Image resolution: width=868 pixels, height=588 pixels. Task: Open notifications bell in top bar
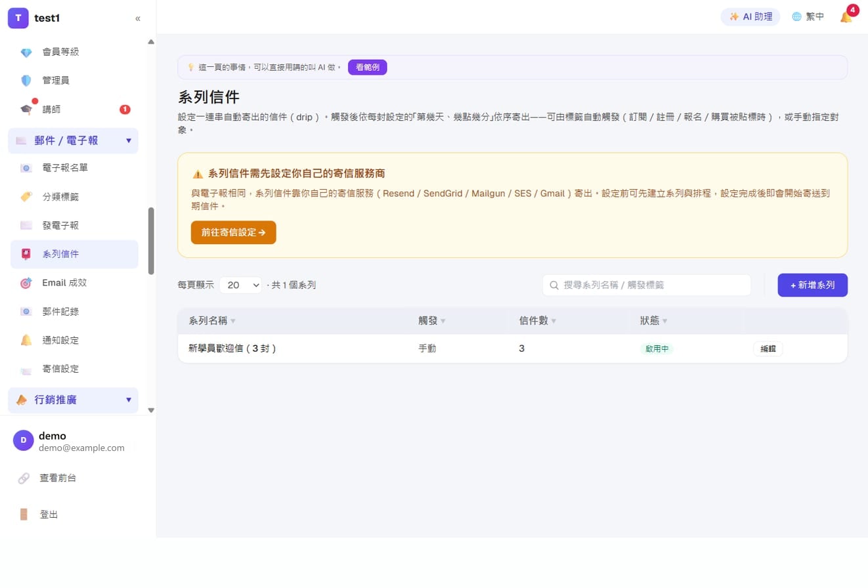[x=846, y=17]
